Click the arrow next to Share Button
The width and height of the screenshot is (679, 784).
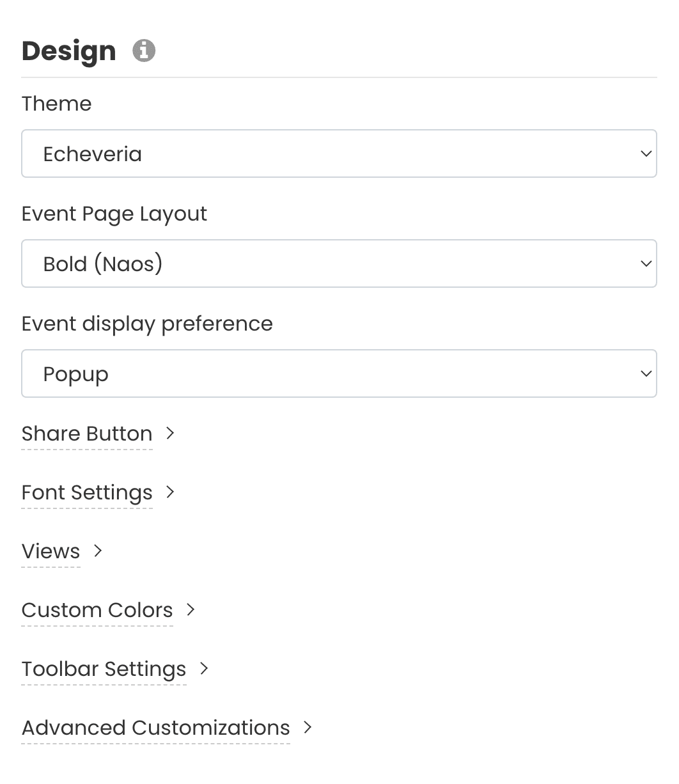tap(170, 433)
